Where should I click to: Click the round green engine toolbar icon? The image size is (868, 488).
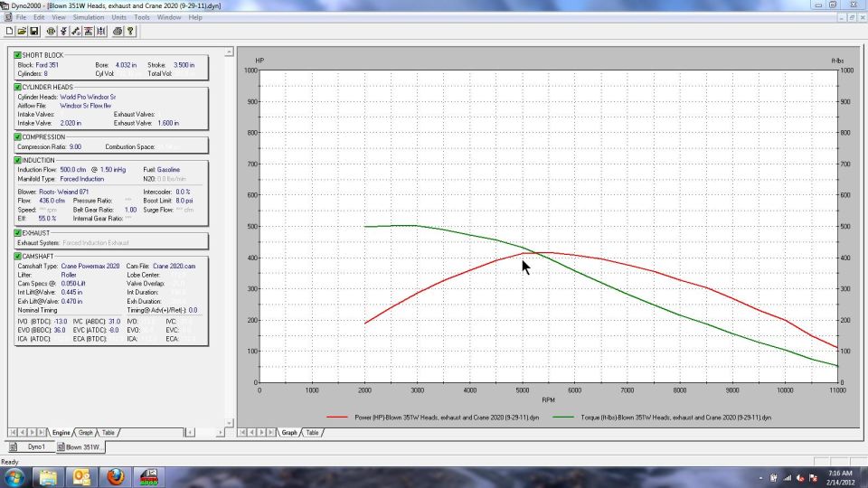[x=51, y=32]
